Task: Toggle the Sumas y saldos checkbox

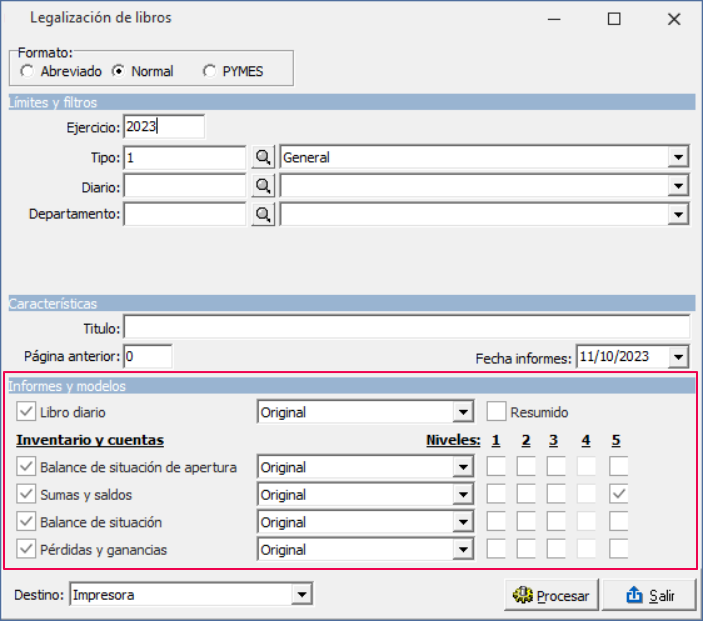Action: (x=26, y=494)
